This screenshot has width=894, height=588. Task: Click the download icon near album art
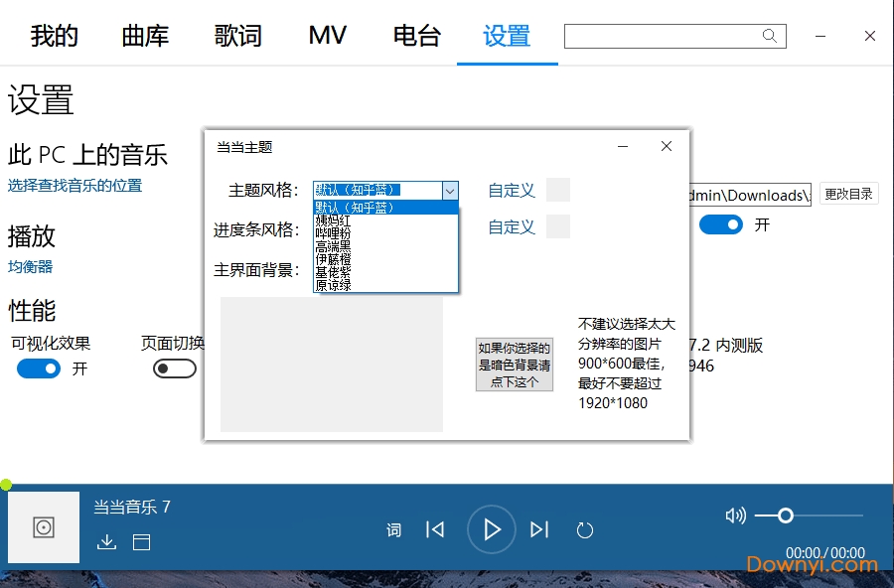pos(106,542)
